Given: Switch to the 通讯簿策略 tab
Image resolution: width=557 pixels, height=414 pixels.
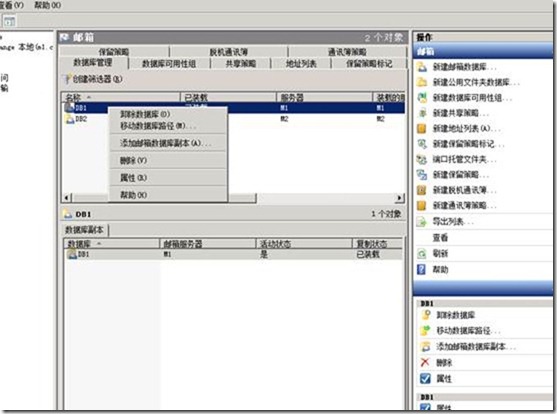Looking at the screenshot, I should tap(347, 52).
